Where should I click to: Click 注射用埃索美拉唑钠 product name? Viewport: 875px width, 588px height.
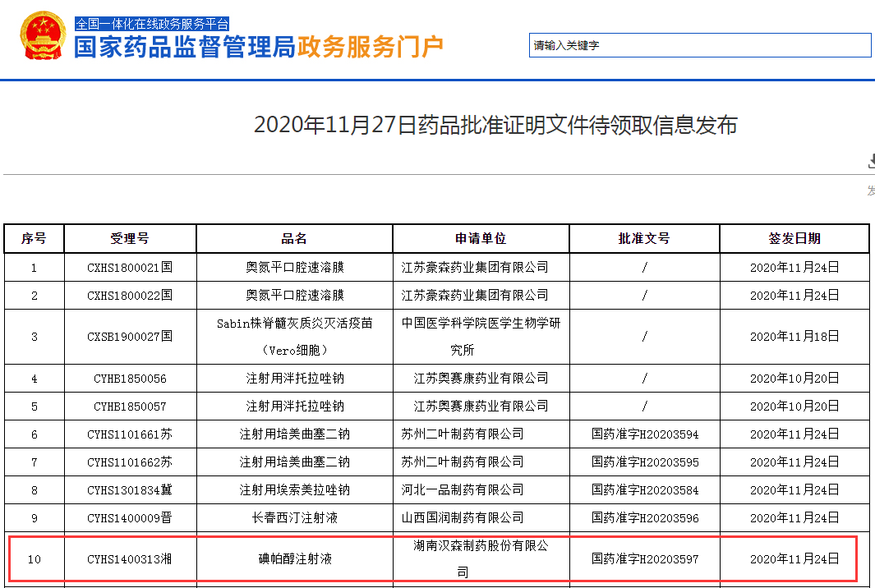295,490
